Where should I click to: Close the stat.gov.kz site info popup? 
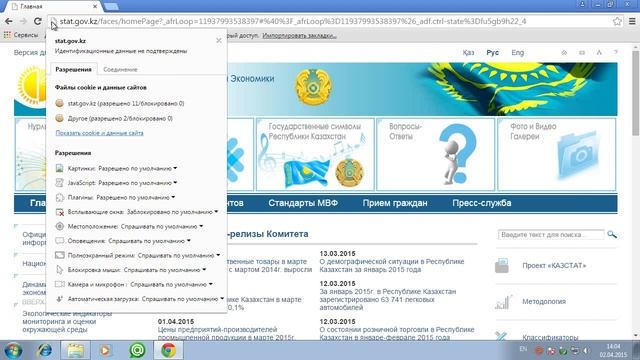point(219,40)
